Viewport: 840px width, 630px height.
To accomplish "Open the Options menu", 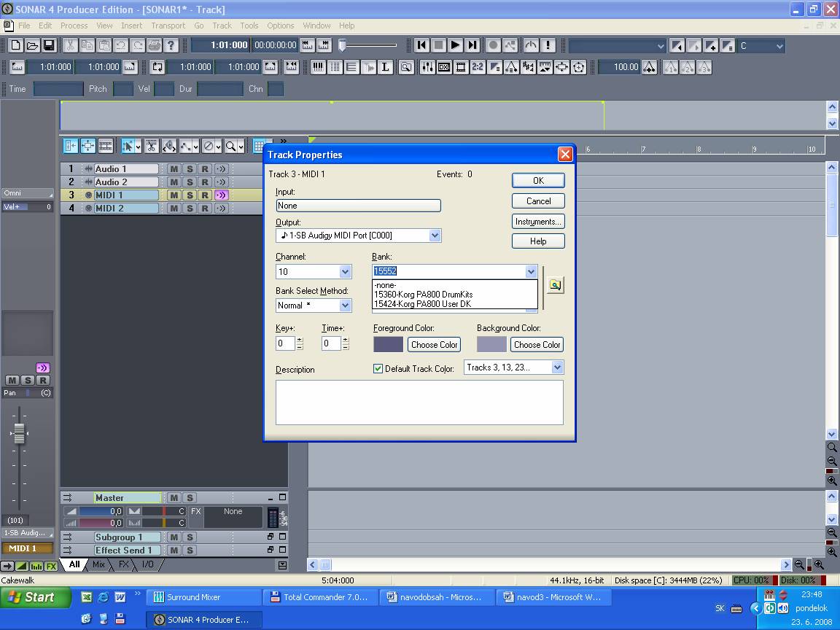I will (x=280, y=26).
